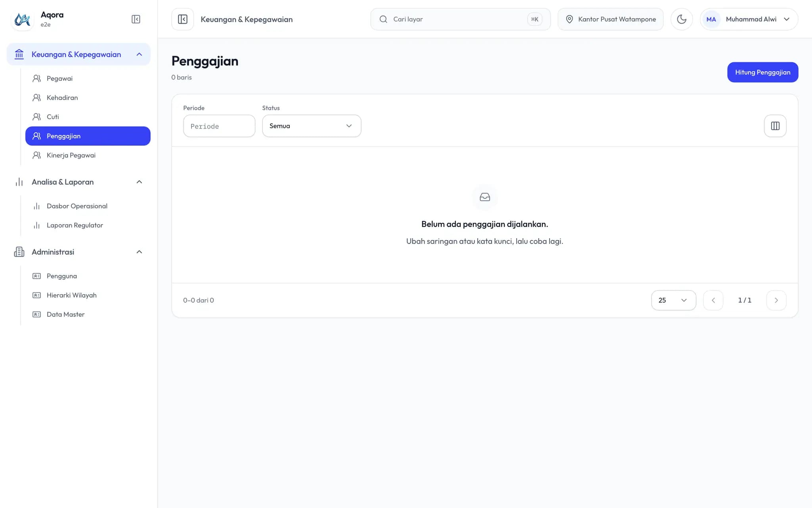Open the rows per page dropdown 25
Viewport: 812px width, 508px height.
point(673,300)
